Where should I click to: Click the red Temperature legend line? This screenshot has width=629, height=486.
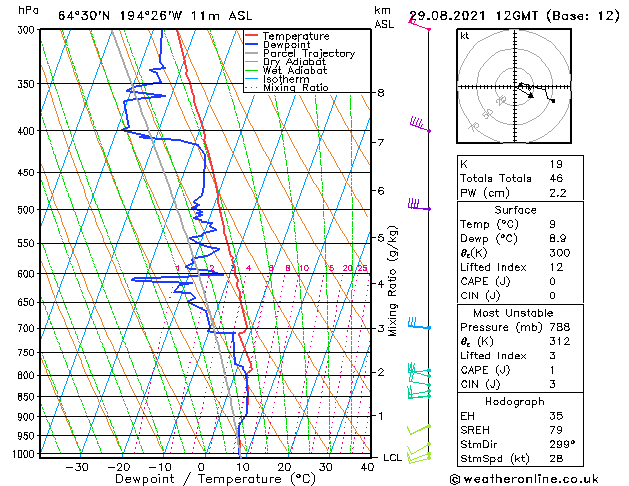coord(252,36)
